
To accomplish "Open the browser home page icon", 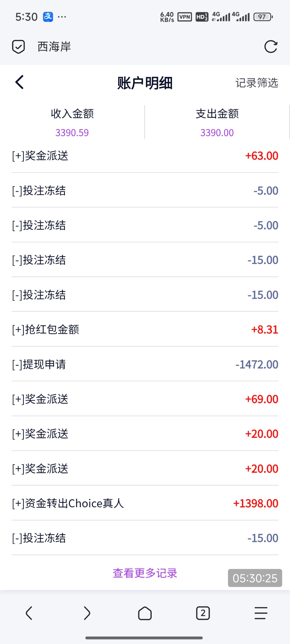I will pos(145,613).
